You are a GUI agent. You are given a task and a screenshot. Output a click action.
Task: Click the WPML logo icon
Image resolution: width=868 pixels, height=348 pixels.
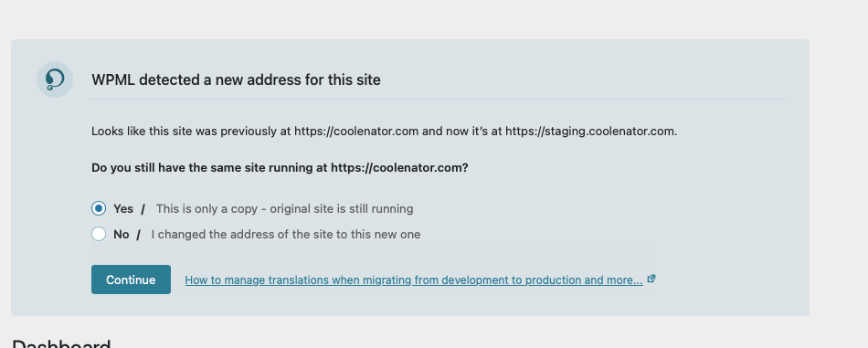point(55,79)
